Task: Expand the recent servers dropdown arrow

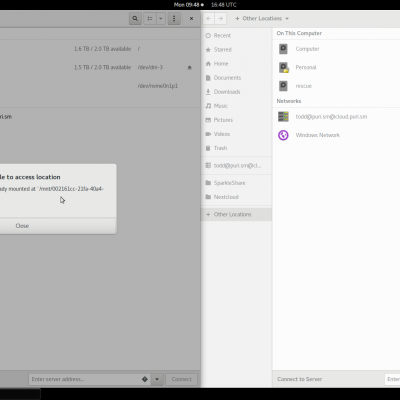Action: pos(157,379)
